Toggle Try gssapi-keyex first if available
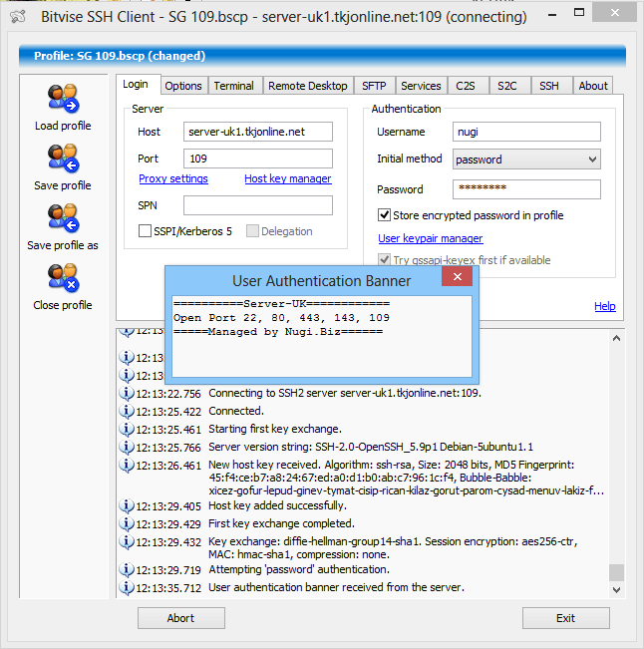Image resolution: width=644 pixels, height=649 pixels. (384, 260)
